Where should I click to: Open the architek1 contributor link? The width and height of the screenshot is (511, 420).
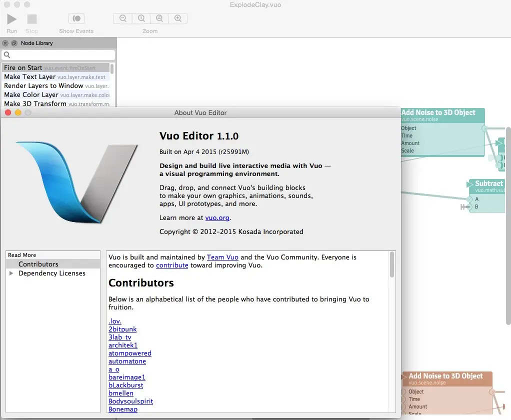click(123, 345)
